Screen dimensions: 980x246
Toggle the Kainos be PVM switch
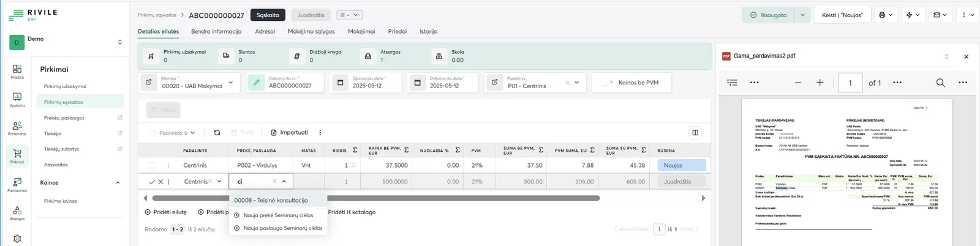[607, 82]
